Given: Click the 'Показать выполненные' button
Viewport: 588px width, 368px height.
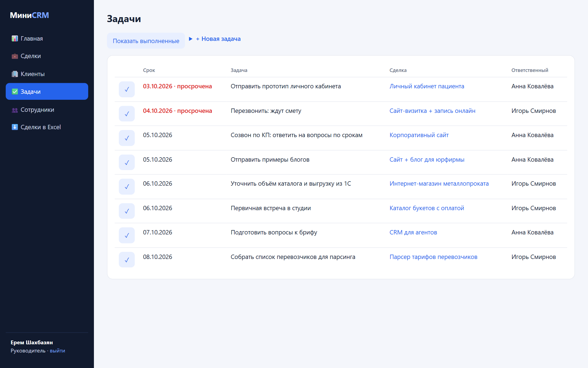Looking at the screenshot, I should point(146,41).
